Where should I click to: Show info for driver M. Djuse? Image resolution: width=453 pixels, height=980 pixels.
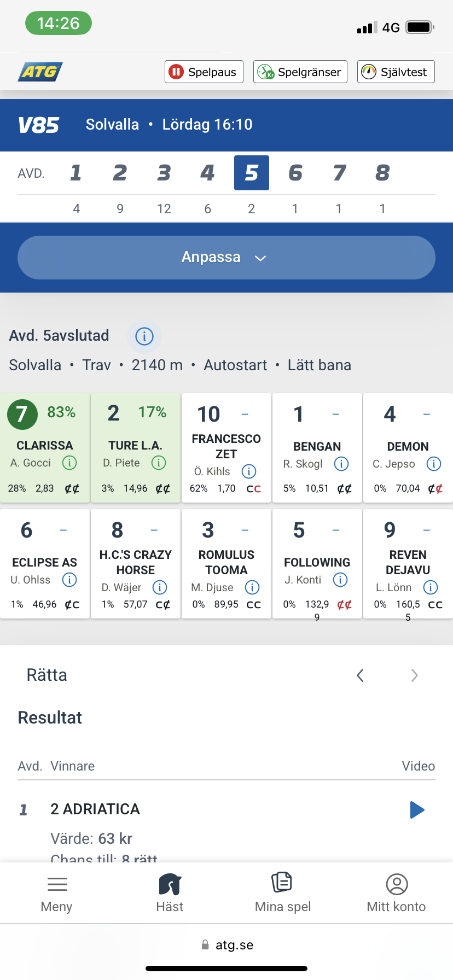252,587
